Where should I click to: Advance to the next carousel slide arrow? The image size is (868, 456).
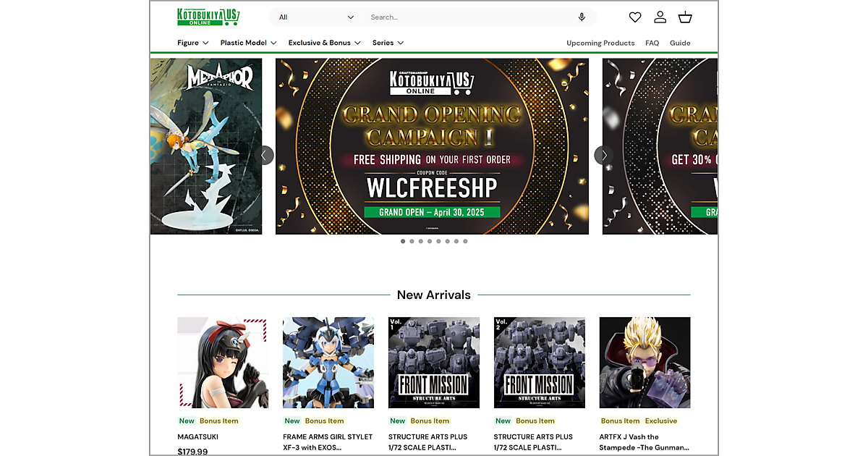coord(604,155)
